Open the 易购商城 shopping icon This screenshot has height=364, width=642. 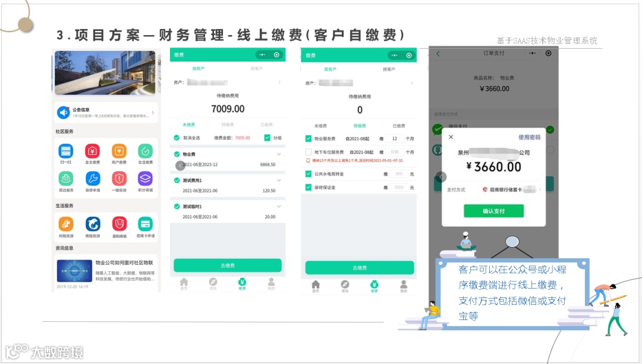pyautogui.click(x=119, y=224)
